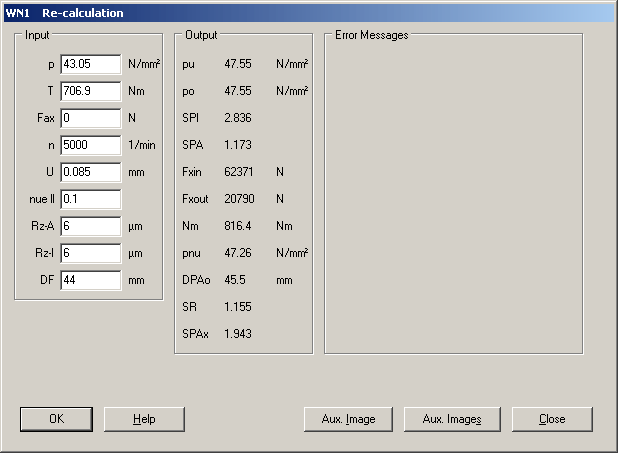This screenshot has width=618, height=453.
Task: Click the Nm output value 816.4
Action: click(x=238, y=226)
